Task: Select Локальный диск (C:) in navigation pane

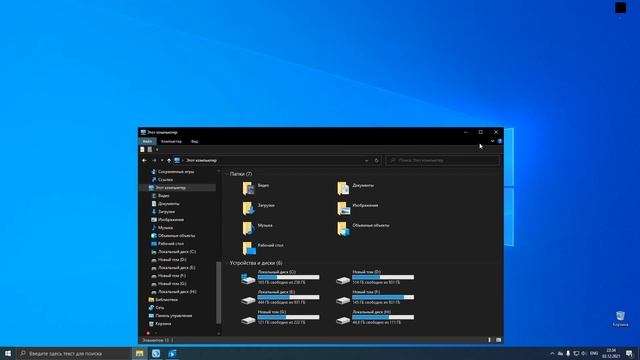Action: coord(173,252)
